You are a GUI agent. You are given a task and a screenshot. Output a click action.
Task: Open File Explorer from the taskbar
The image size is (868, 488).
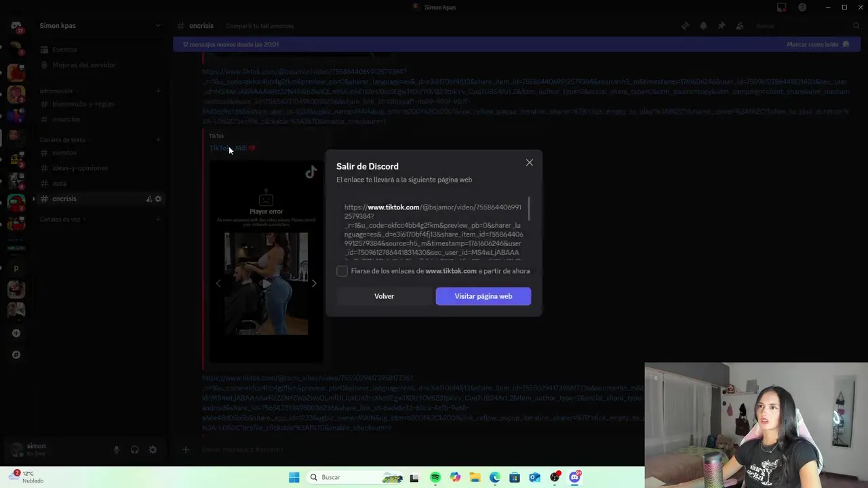475,477
